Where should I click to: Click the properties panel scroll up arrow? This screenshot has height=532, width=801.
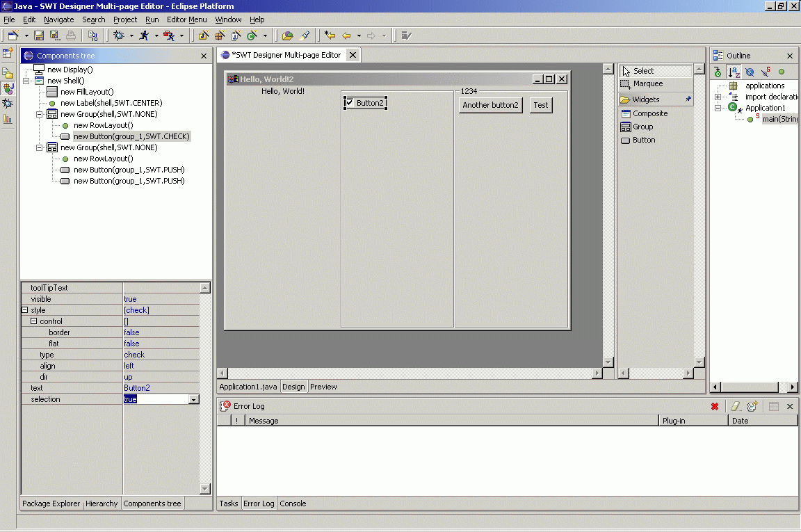tap(205, 288)
